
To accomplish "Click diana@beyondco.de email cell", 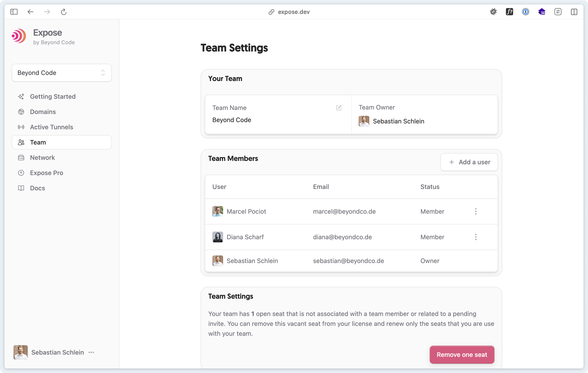I will pos(342,237).
